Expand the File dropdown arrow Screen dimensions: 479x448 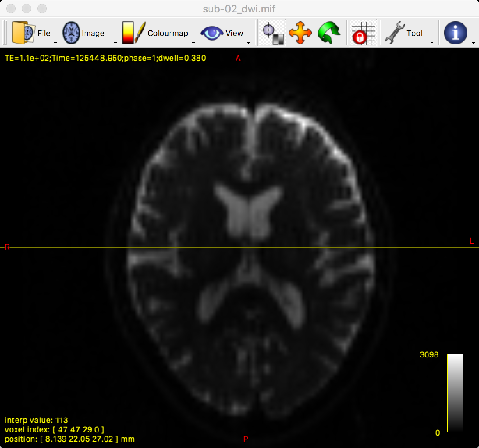(55, 43)
